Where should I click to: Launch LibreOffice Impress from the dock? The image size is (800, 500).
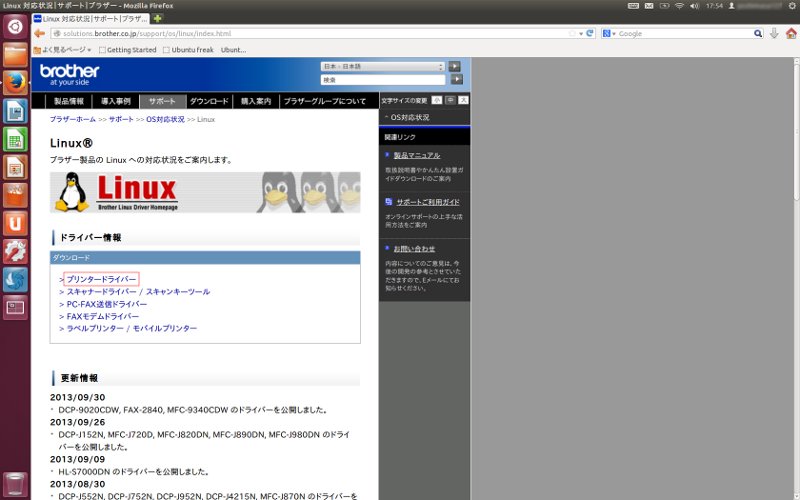coord(15,167)
